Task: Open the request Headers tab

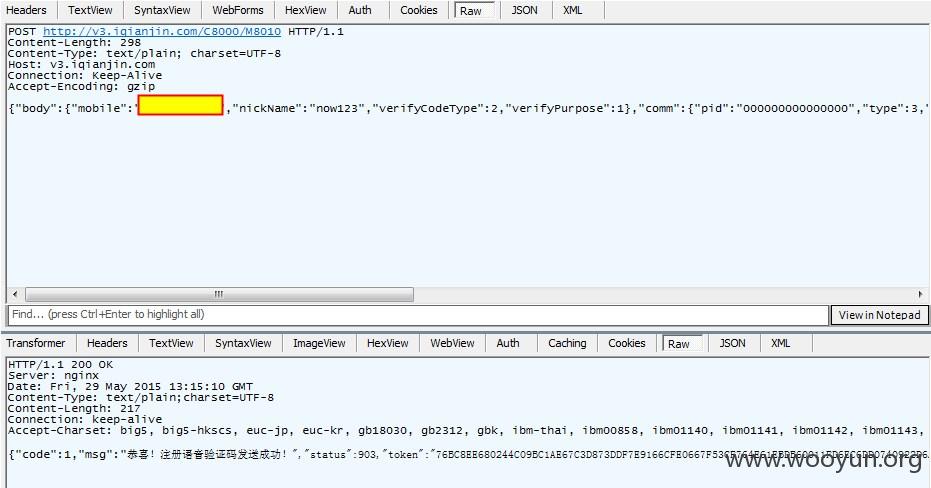Action: (x=26, y=10)
